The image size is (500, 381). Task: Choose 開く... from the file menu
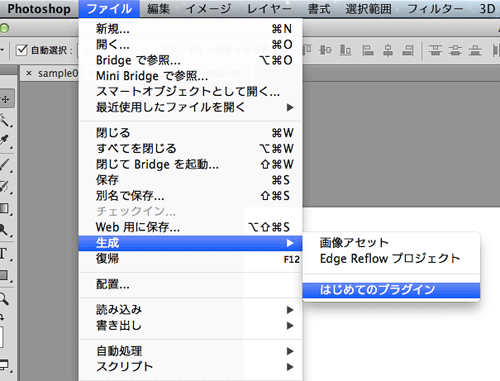(x=191, y=44)
